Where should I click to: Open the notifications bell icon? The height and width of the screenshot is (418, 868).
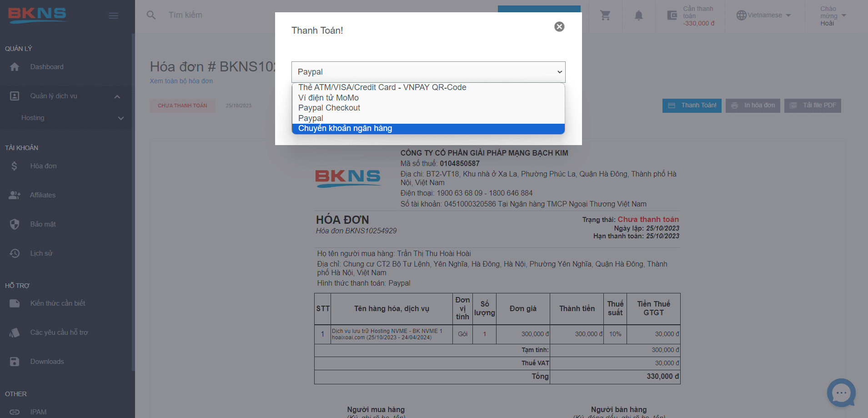639,15
